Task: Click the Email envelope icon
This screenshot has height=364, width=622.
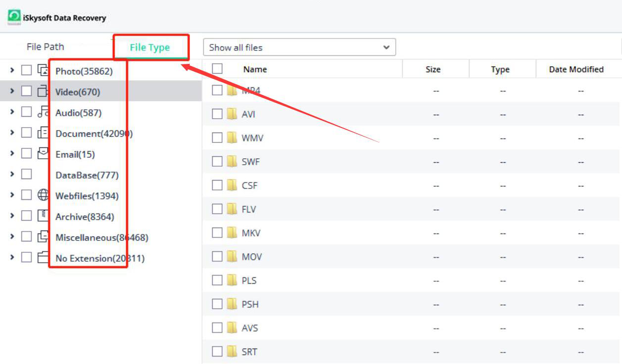Action: 43,154
